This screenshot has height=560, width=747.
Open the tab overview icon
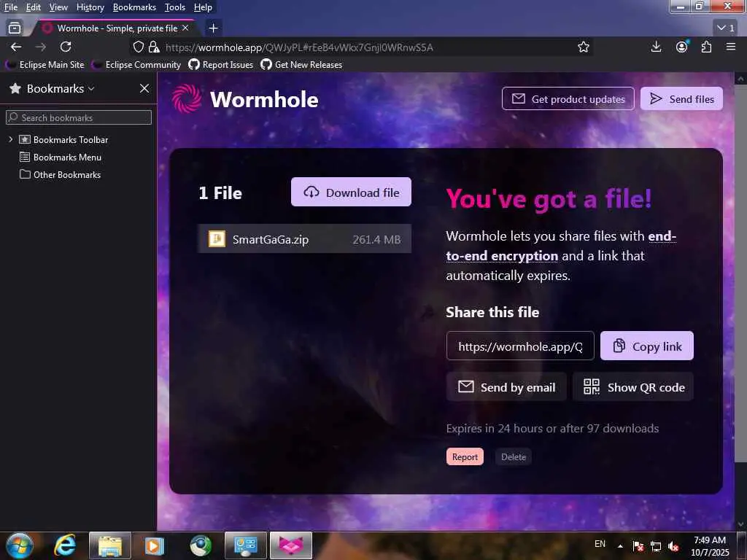coord(15,28)
